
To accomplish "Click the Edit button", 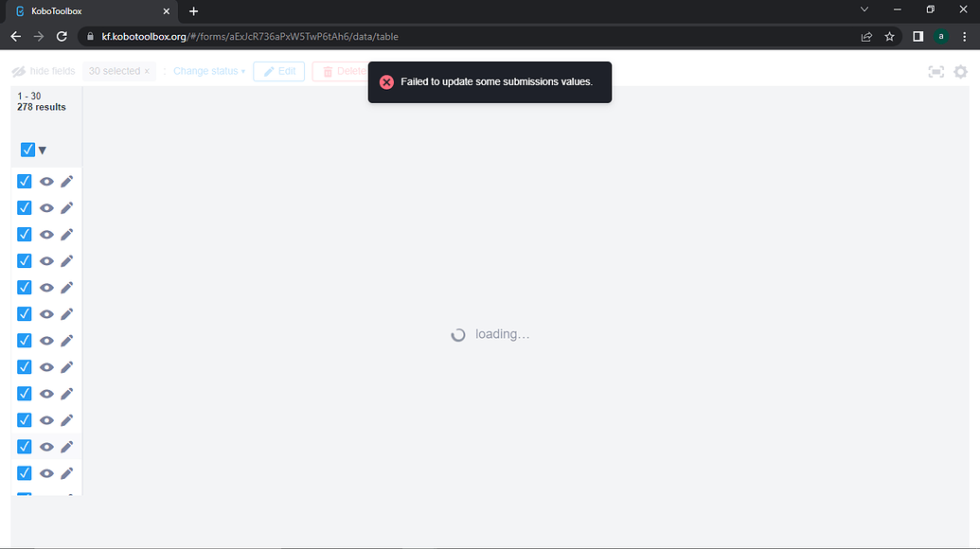I will coord(278,70).
